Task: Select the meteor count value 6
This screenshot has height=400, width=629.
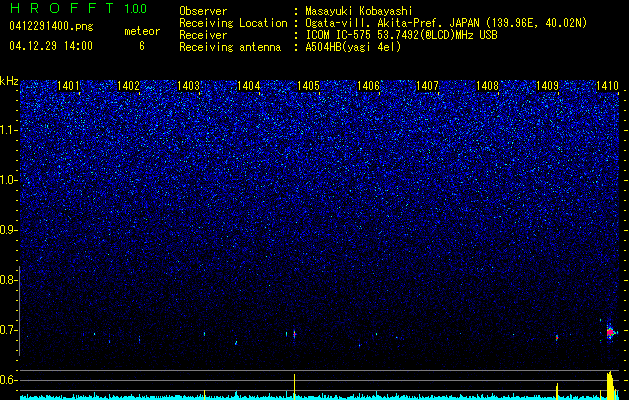Action: coord(142,46)
